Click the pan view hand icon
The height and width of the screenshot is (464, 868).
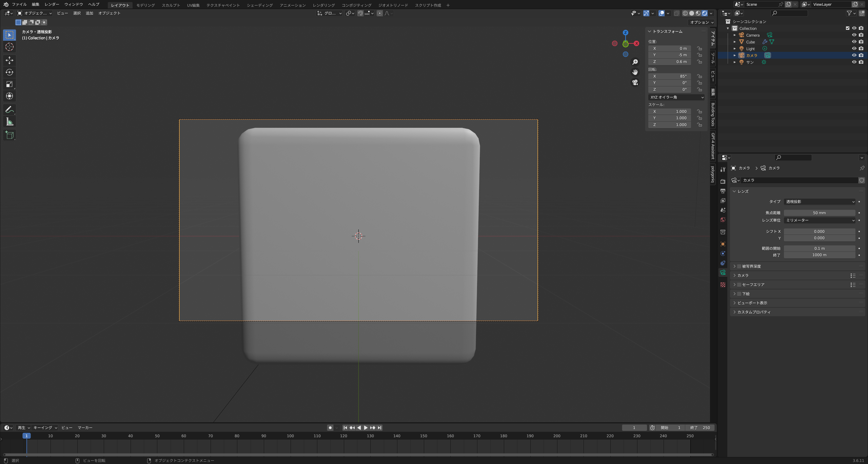pyautogui.click(x=635, y=72)
